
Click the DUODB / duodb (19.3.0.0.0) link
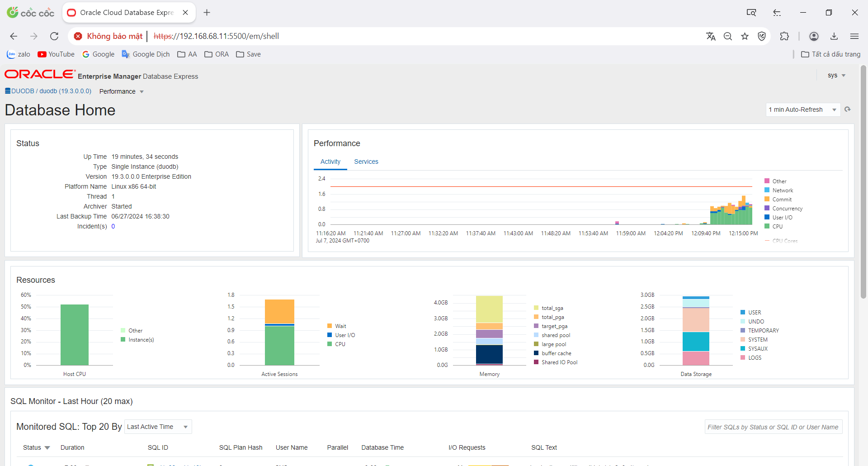coord(51,91)
